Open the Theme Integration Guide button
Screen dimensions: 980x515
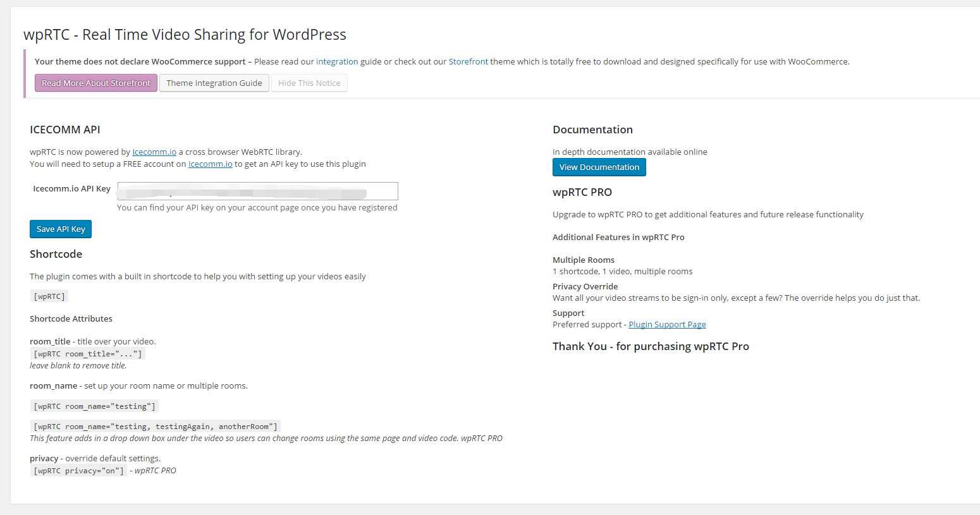[214, 83]
